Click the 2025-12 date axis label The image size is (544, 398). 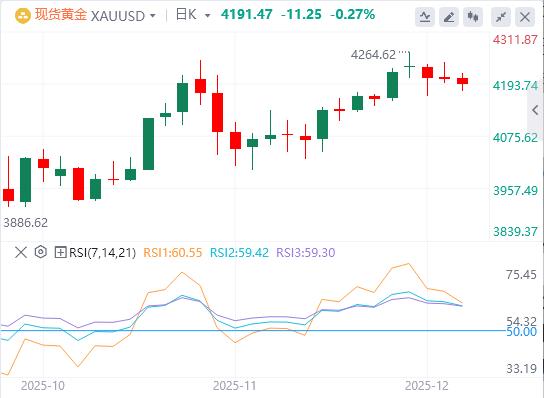(x=427, y=386)
